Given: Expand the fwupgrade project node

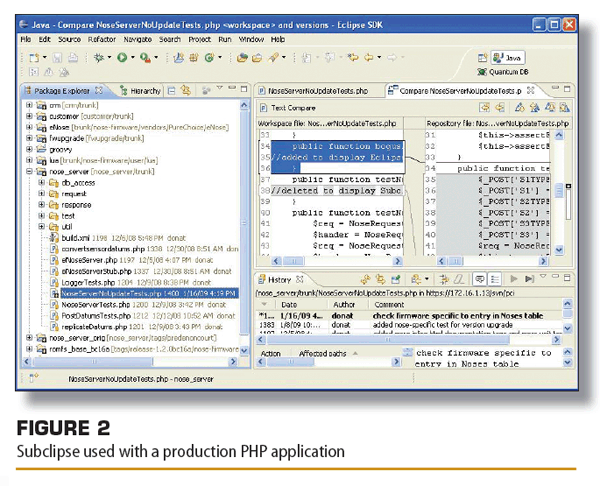Looking at the screenshot, I should click(x=29, y=138).
